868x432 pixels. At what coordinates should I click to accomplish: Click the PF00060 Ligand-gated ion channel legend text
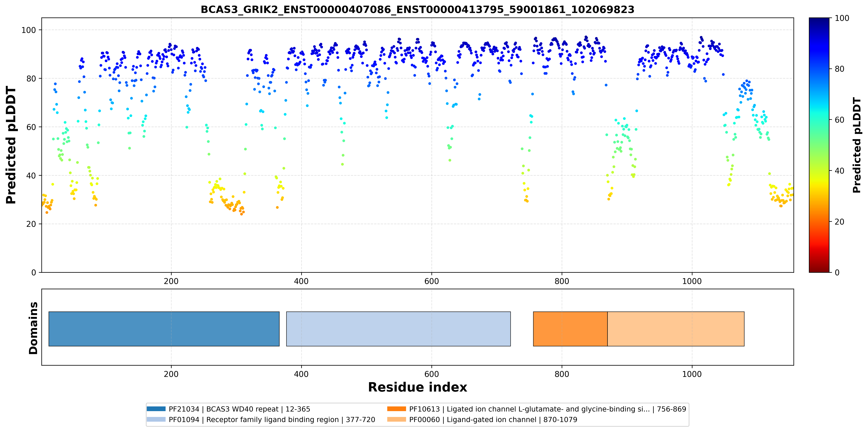[493, 420]
